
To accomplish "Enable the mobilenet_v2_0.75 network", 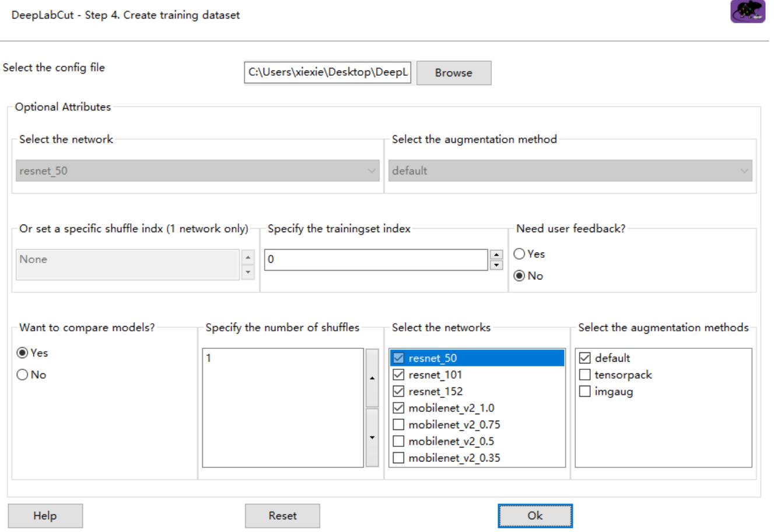I will pos(398,424).
